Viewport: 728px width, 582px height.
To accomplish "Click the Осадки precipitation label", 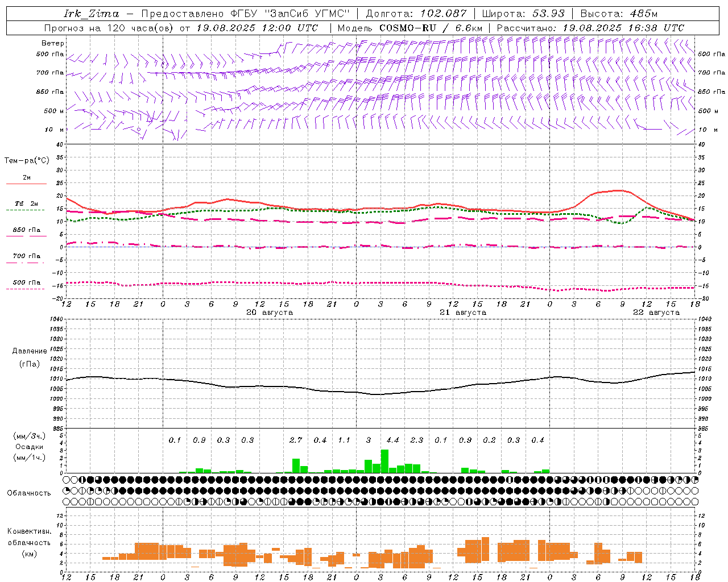I will [x=29, y=447].
